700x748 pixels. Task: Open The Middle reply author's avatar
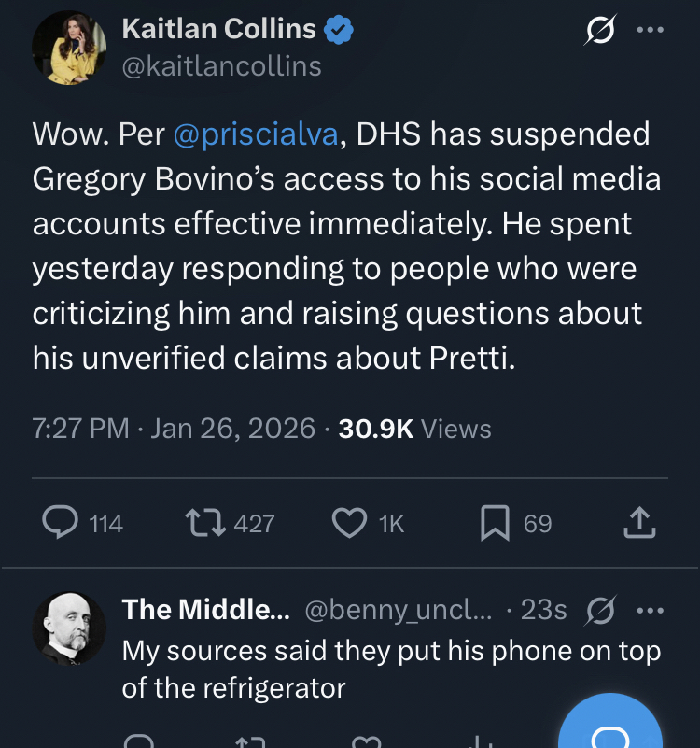[68, 627]
